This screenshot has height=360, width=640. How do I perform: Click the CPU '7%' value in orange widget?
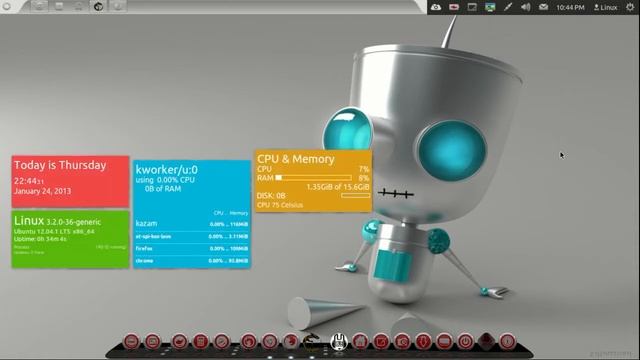coord(364,169)
